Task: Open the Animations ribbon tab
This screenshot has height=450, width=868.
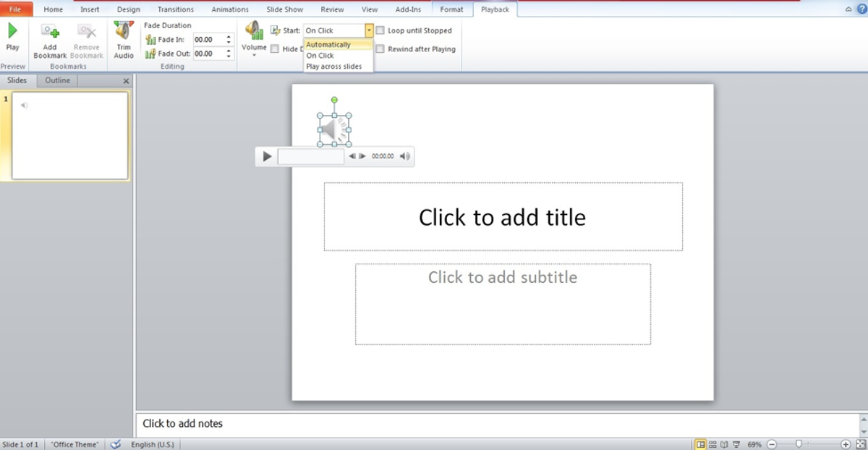Action: [x=229, y=9]
